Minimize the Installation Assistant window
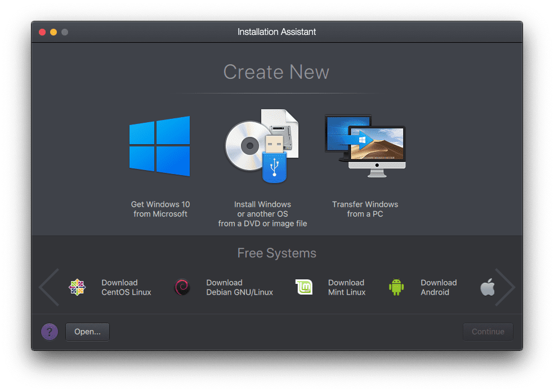Viewport: 554px width, 392px height. click(53, 32)
